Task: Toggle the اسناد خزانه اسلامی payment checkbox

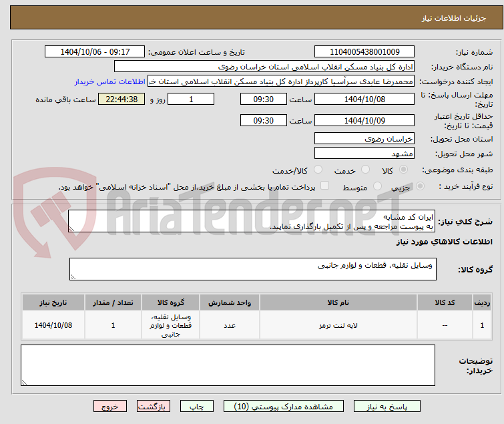Action: tap(324, 186)
